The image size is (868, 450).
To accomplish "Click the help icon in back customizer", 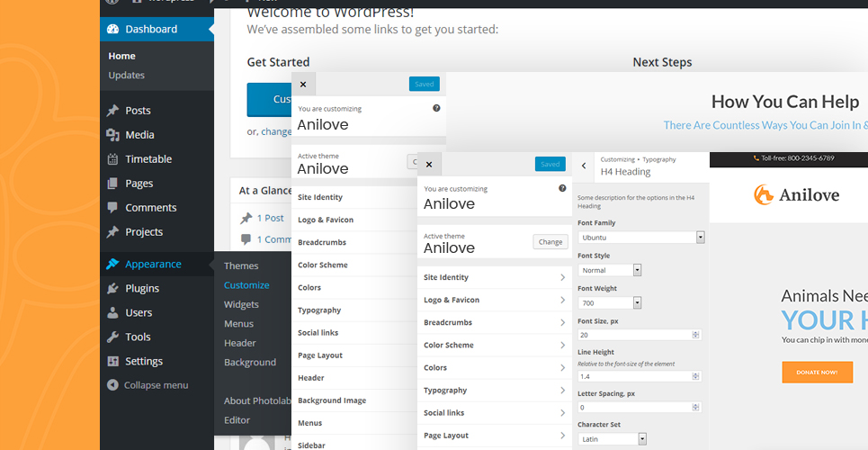I will click(436, 108).
